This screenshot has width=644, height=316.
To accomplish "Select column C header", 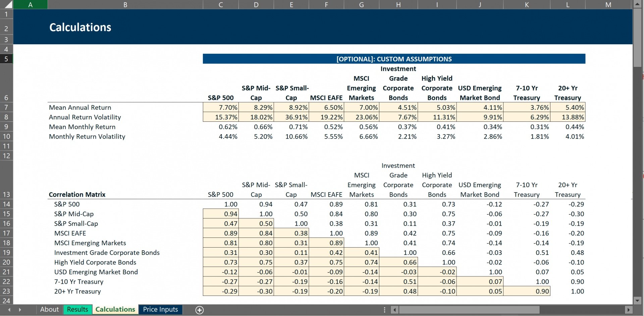I will coord(221,4).
